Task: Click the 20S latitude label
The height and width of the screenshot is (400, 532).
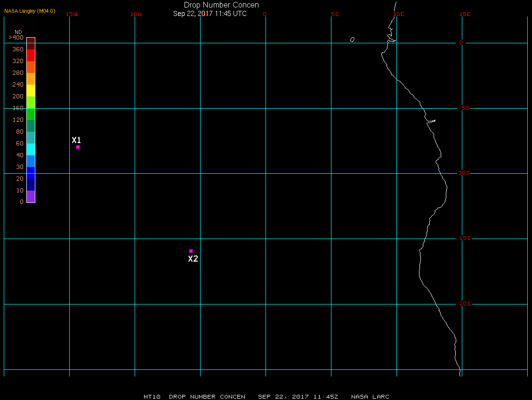Action: point(465,304)
